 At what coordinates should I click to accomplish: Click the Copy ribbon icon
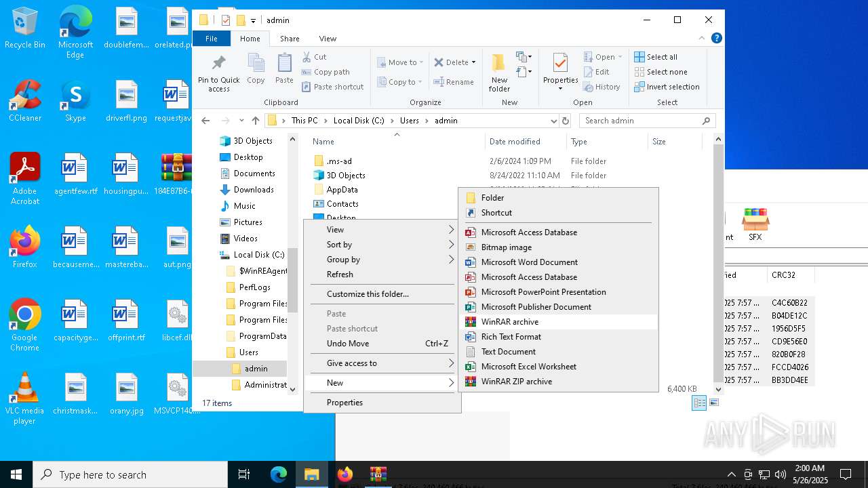pos(256,64)
